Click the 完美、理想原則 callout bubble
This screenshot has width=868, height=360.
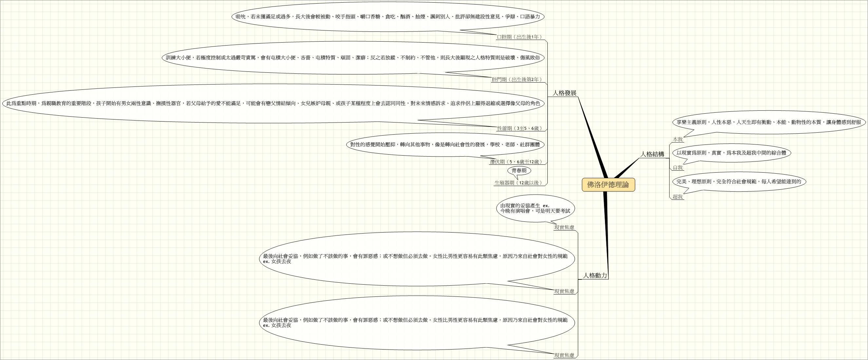tap(738, 181)
